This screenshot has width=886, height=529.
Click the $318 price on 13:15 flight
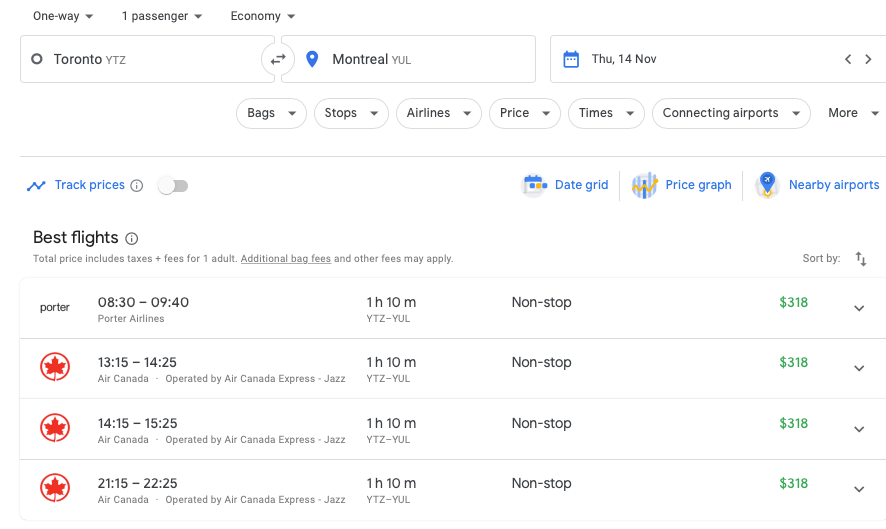[x=793, y=362]
